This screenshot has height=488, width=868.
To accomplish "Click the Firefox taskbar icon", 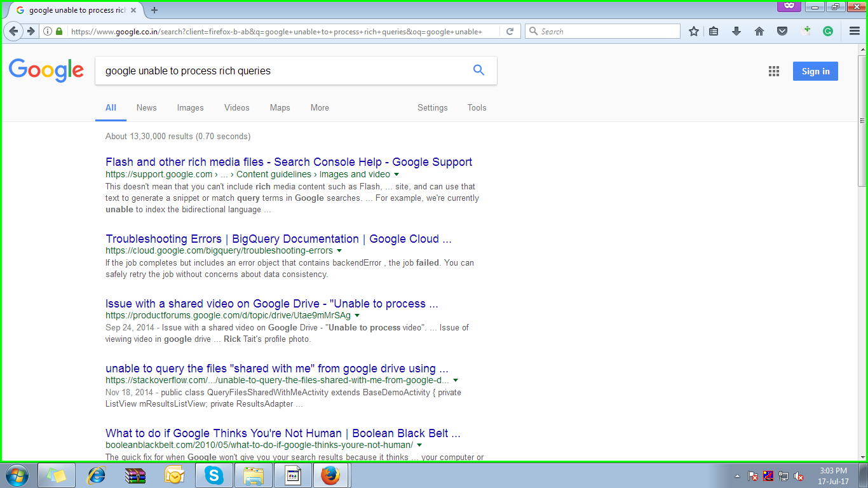I will (x=330, y=475).
